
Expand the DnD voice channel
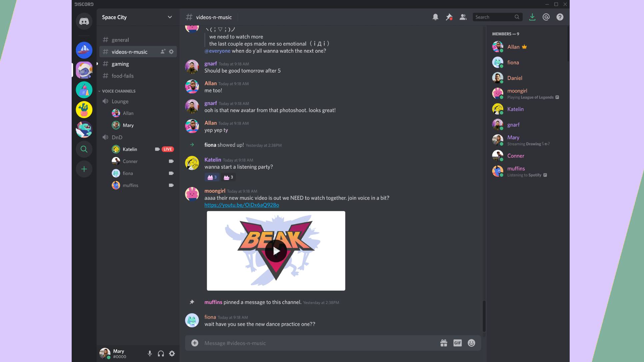[117, 137]
